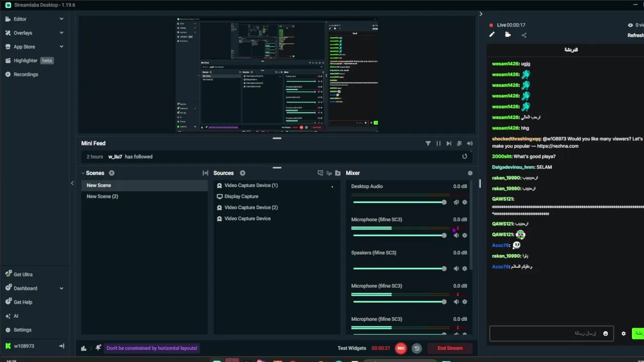Edit stream info with the pencil icon
Screen dimensions: 644x362
pos(492,35)
